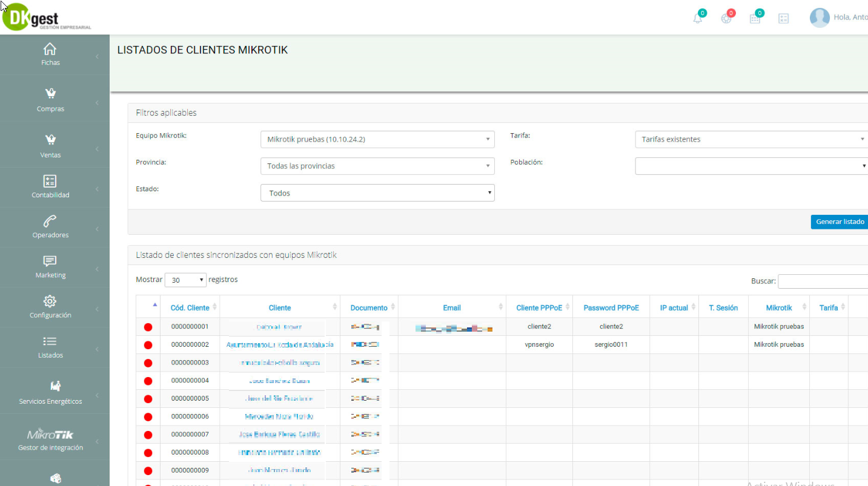Sort by Cód. Cliente column
The image size is (868, 486).
click(x=190, y=307)
